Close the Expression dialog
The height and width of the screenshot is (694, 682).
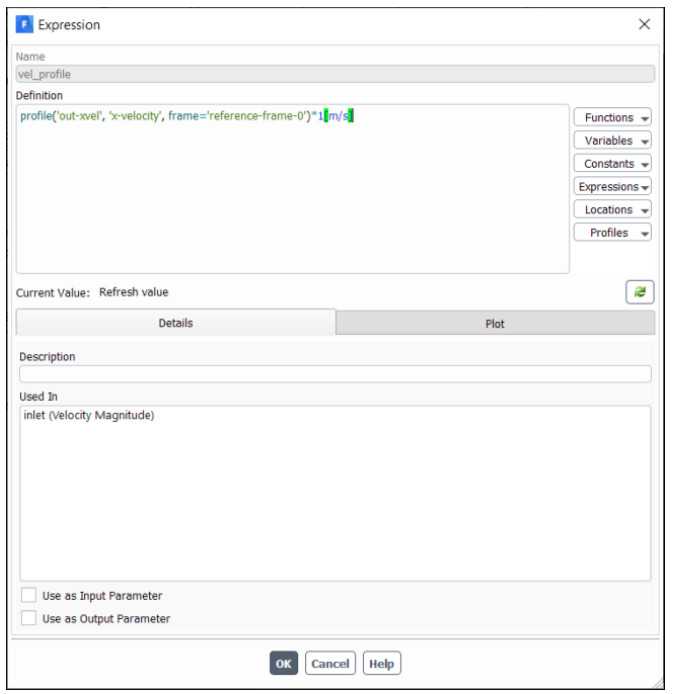644,24
